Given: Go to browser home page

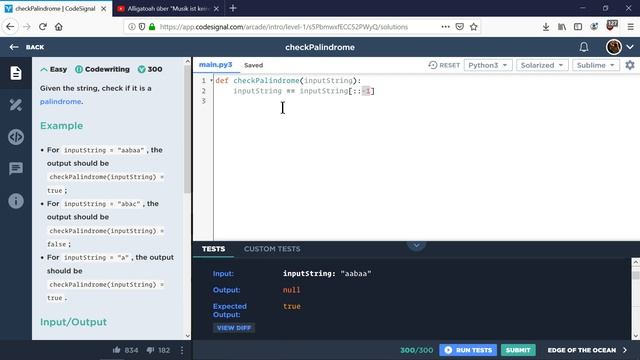Looking at the screenshot, I should coord(59,27).
